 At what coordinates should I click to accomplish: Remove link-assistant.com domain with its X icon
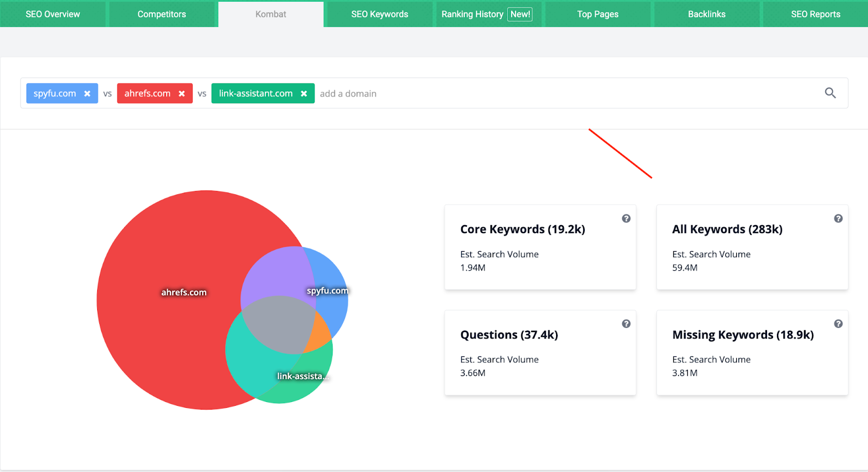click(304, 93)
